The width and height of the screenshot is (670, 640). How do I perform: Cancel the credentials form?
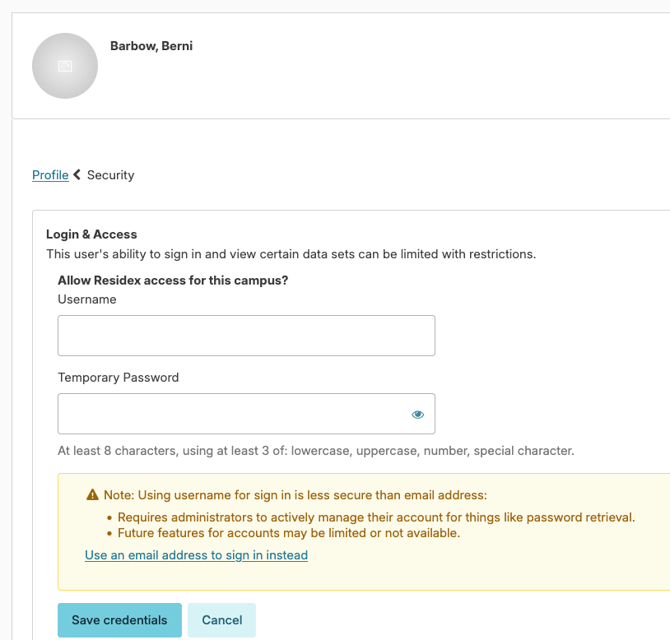coord(222,620)
